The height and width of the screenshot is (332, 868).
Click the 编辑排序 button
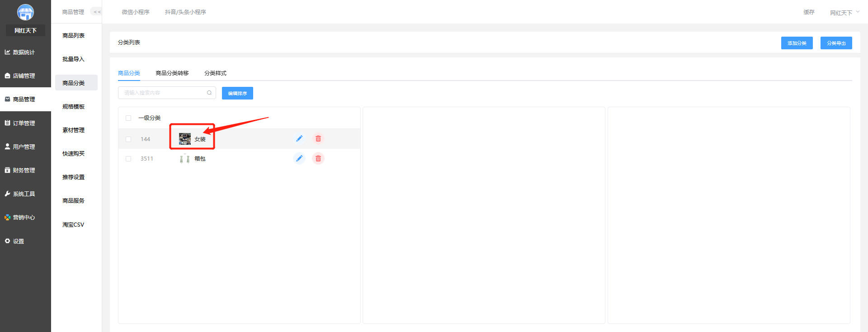pos(237,93)
